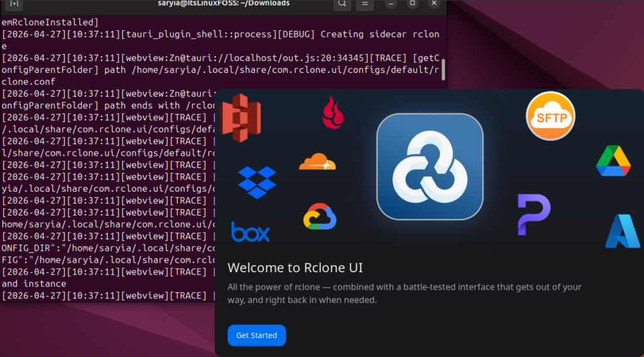Click the Get Started button
The height and width of the screenshot is (357, 644).
(x=257, y=335)
